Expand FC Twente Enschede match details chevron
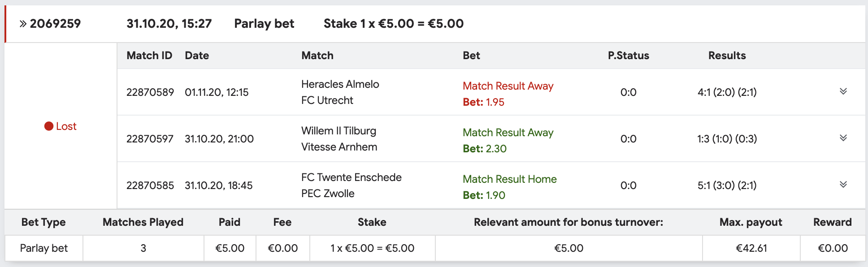The image size is (868, 267). pos(843,185)
